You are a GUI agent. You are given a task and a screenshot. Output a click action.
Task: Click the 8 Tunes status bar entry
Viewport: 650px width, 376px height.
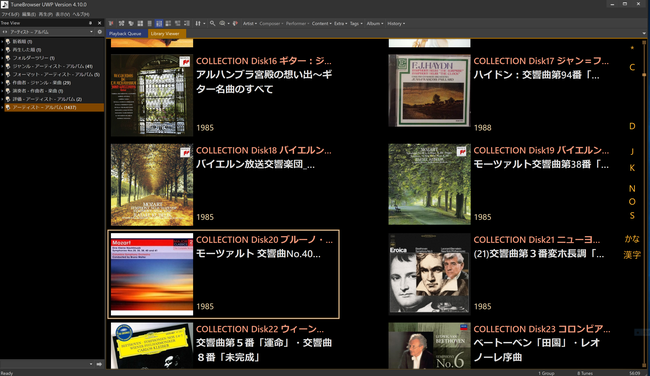click(585, 373)
